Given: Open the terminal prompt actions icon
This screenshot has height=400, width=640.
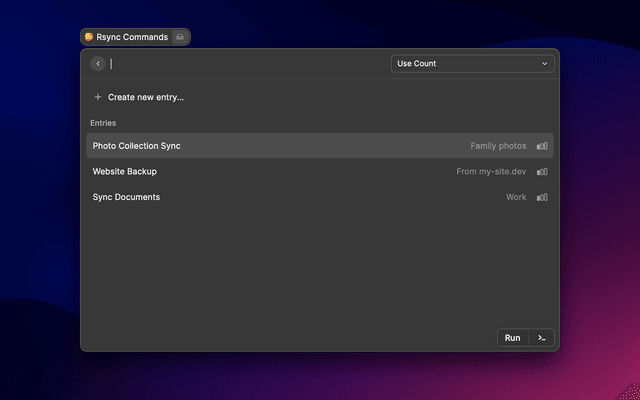Looking at the screenshot, I should [x=541, y=338].
